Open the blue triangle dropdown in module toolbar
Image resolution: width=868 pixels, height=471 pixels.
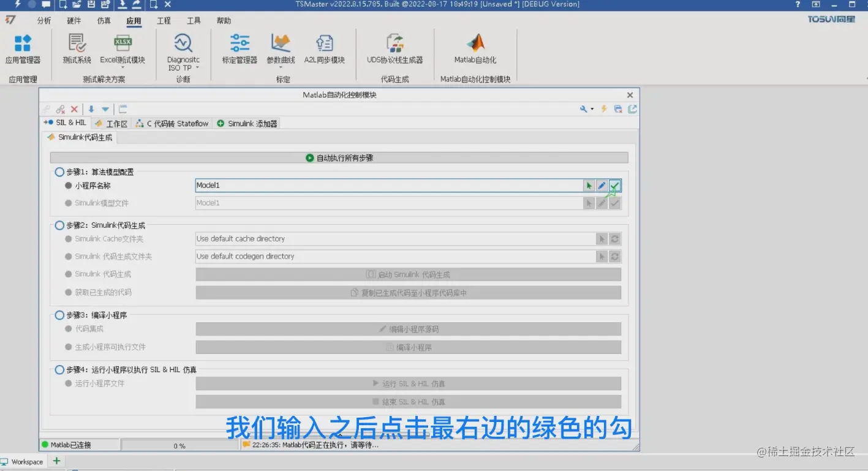(x=105, y=110)
